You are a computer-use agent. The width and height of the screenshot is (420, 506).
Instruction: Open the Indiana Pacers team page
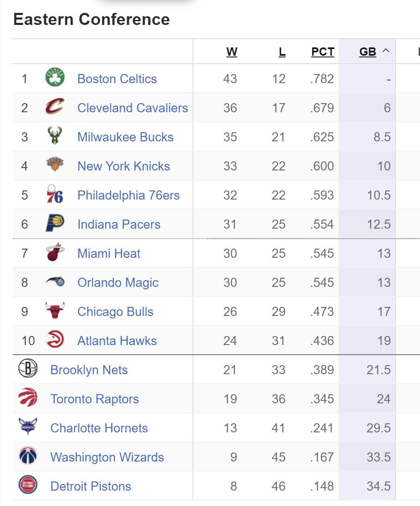click(x=119, y=224)
